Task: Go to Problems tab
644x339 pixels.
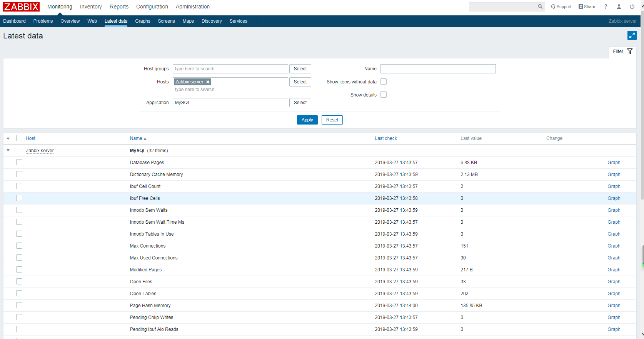Action: [43, 21]
